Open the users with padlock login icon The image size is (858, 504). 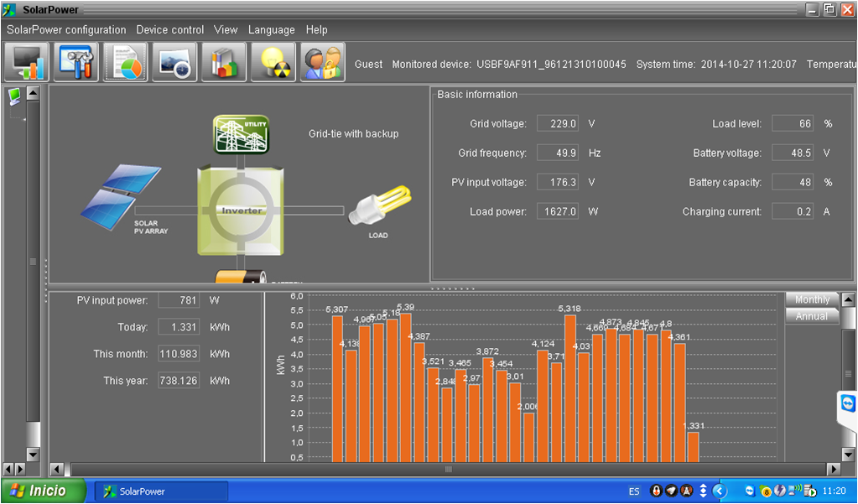click(322, 62)
